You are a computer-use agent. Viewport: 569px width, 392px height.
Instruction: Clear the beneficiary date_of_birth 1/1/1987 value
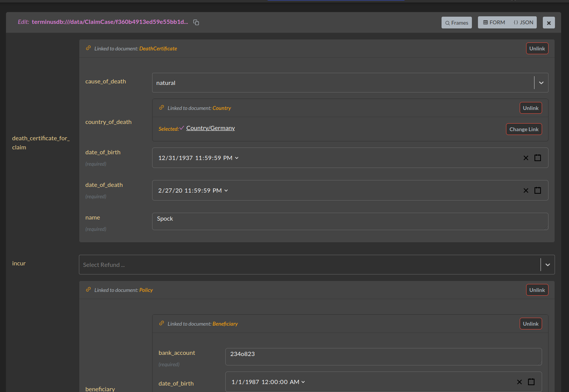(x=519, y=382)
